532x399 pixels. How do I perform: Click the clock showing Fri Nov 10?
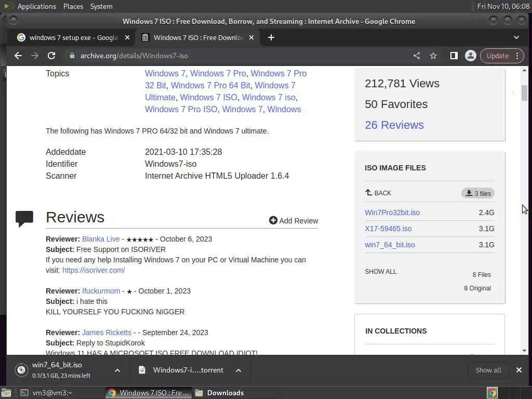click(503, 6)
